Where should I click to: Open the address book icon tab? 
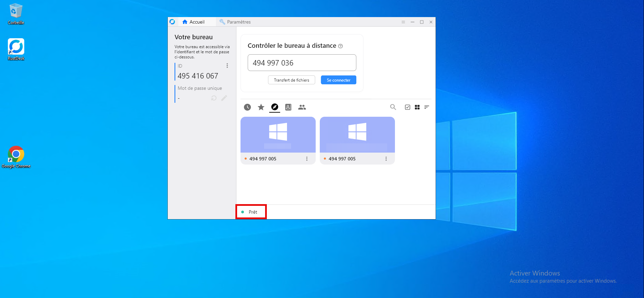point(288,107)
